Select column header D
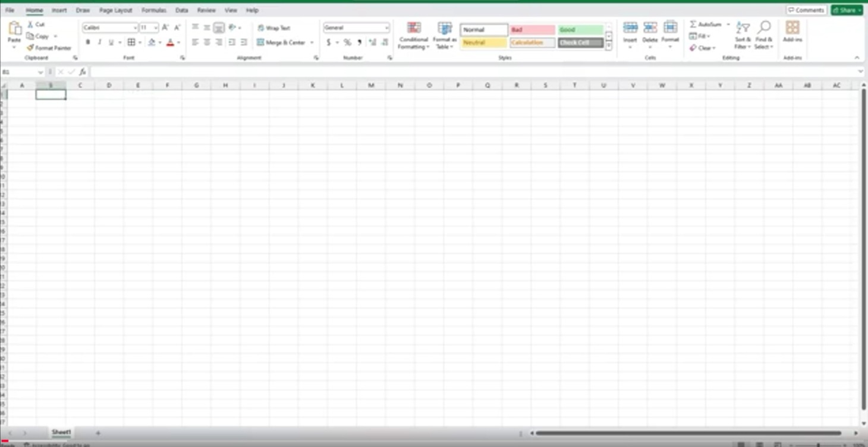This screenshot has height=447, width=868. pyautogui.click(x=109, y=86)
